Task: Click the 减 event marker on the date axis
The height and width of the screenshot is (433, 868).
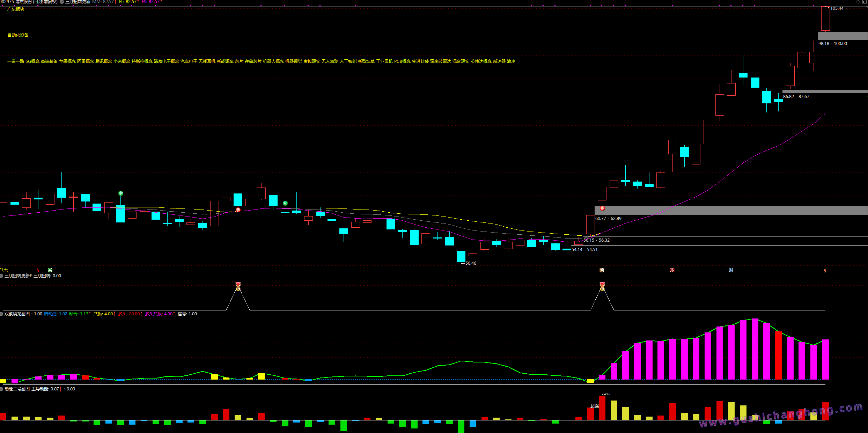Action: [50, 270]
